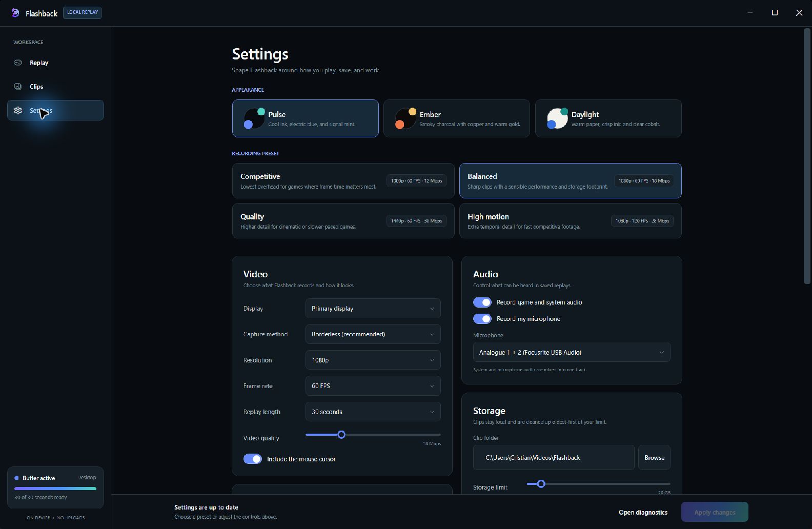812x529 pixels.
Task: Open the Capture method dropdown
Action: tap(373, 334)
